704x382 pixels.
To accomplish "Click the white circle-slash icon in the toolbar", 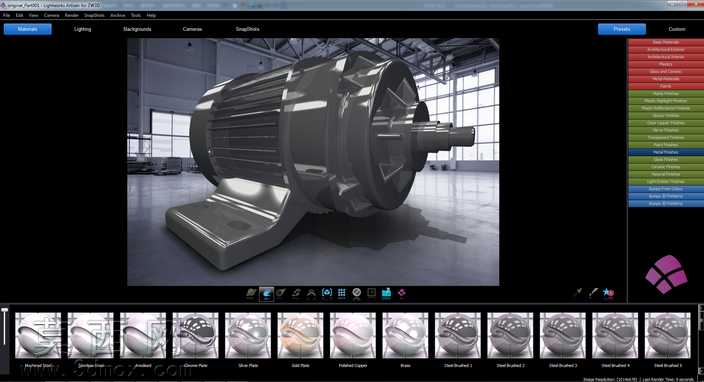I will point(356,293).
